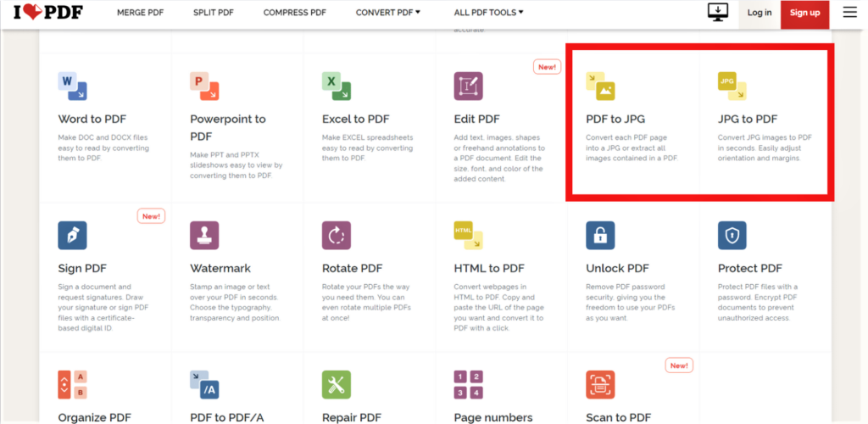Click 'Convert JPG images to PDF' description
The height and width of the screenshot is (424, 868).
click(765, 148)
